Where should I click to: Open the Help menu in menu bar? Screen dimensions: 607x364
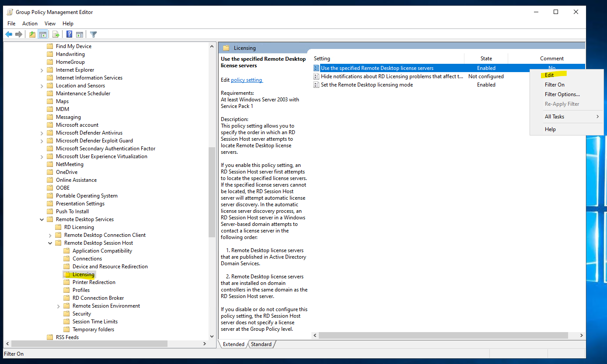tap(68, 24)
